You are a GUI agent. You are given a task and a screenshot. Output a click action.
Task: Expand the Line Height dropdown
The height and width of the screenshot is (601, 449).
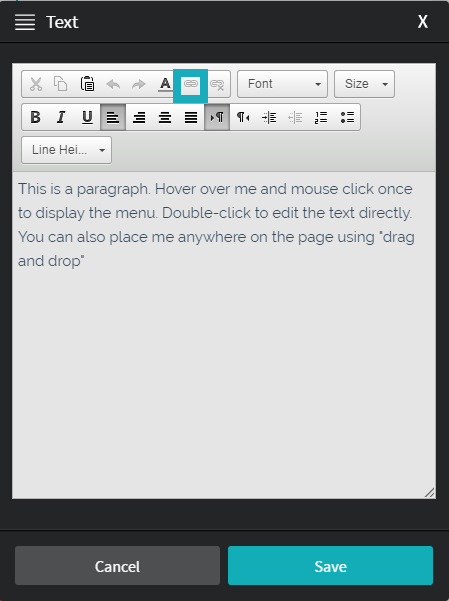tap(67, 150)
